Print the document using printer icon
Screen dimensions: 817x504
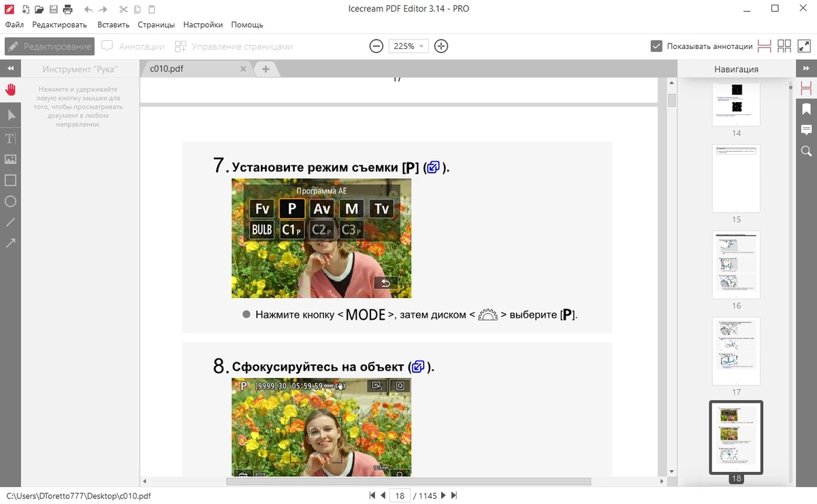click(x=67, y=9)
